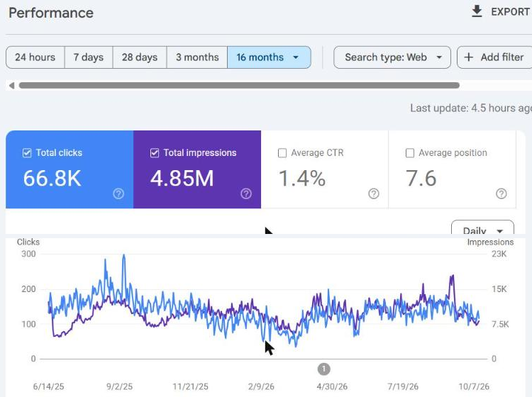Screen dimensions: 532x397
Task: Enable the Average position checkbox
Action: (x=409, y=153)
